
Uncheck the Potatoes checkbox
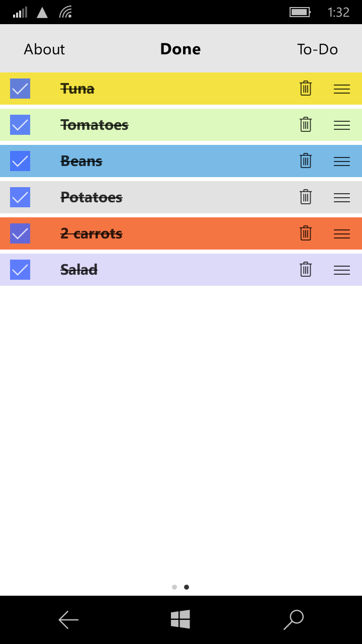click(20, 197)
